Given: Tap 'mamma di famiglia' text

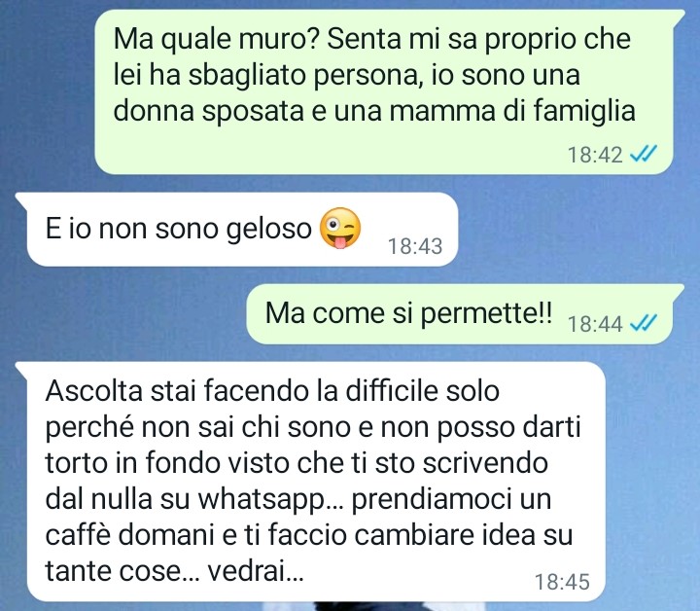Looking at the screenshot, I should pyautogui.click(x=512, y=111).
